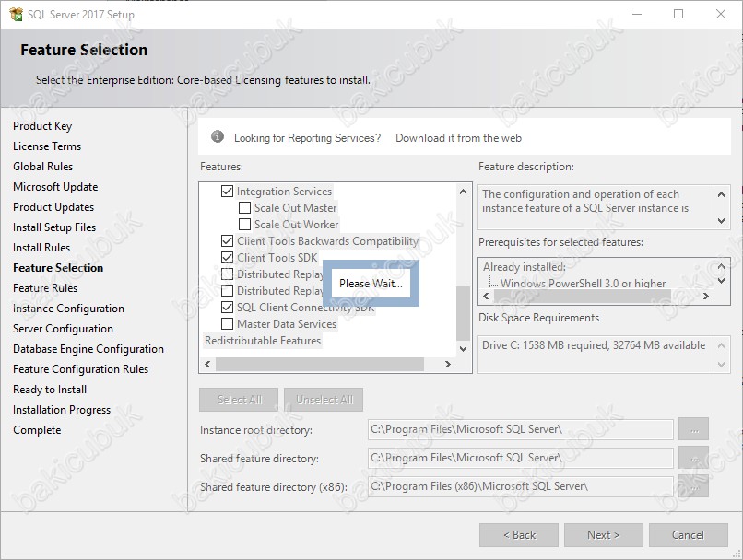Select the Product Key step in the sidebar

pyautogui.click(x=42, y=126)
